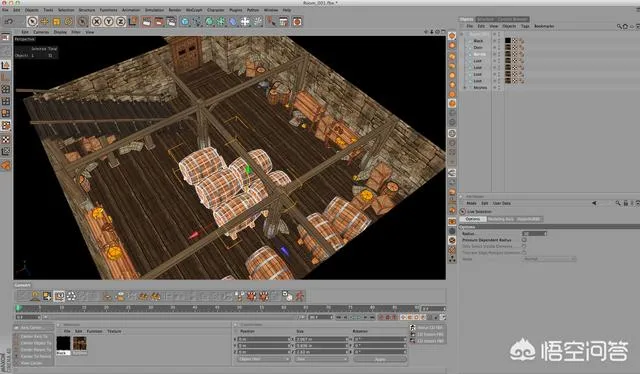Image resolution: width=640 pixels, height=374 pixels.
Task: Click the Radius value field
Action: coord(534,234)
